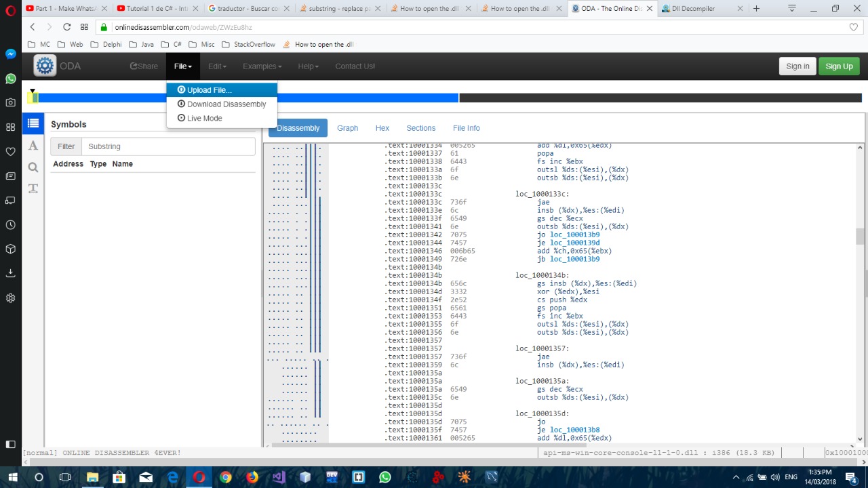Open the Windows Start menu
This screenshot has width=868, height=488.
coord(12,477)
